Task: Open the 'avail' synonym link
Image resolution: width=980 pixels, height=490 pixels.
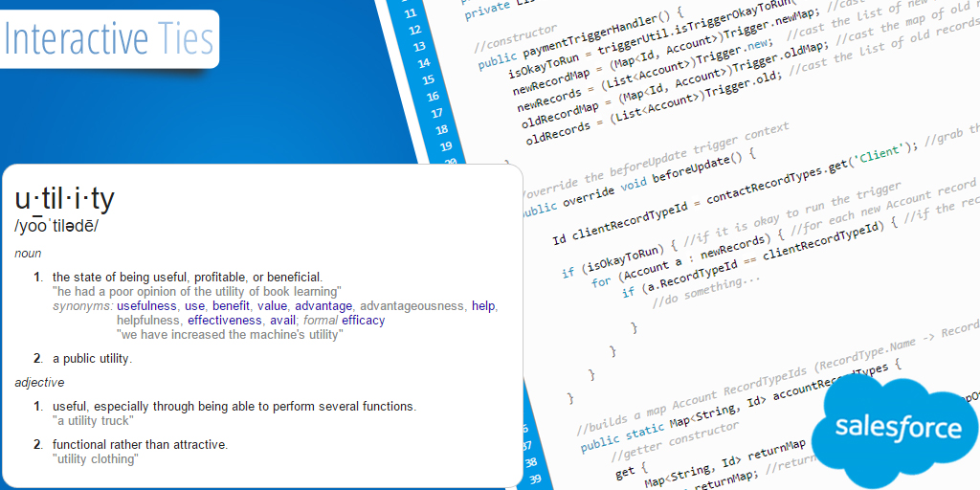Action: [280, 321]
